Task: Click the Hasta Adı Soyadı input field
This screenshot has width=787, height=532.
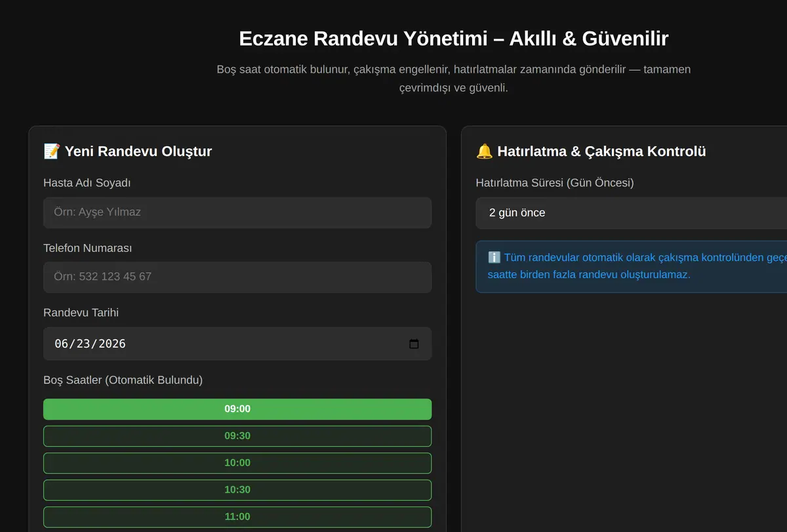Action: pos(237,213)
